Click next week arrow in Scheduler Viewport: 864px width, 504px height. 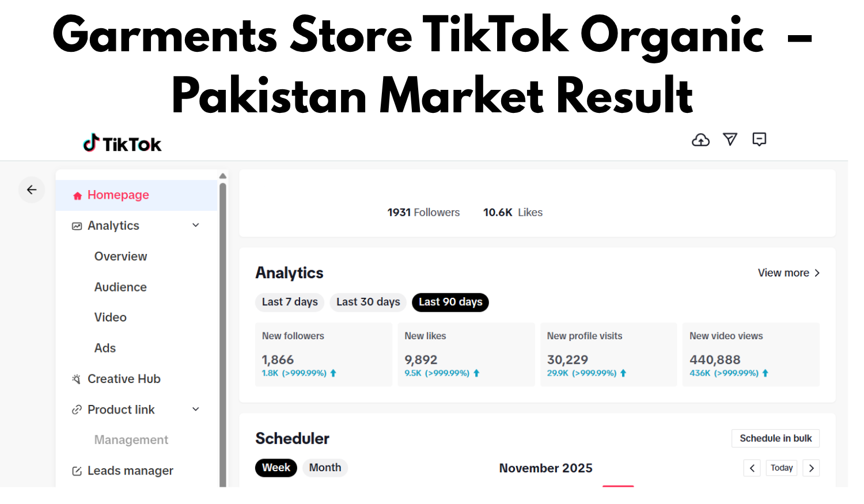pos(811,468)
